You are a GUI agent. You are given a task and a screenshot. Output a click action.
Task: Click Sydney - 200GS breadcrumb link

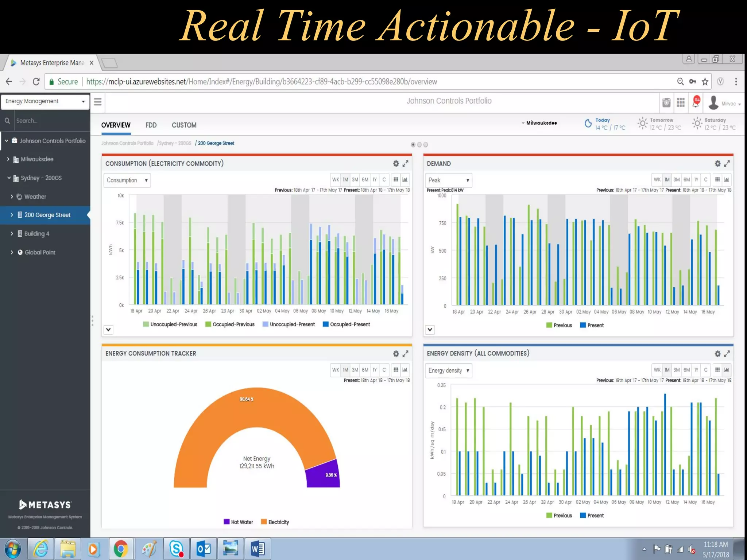coord(175,143)
